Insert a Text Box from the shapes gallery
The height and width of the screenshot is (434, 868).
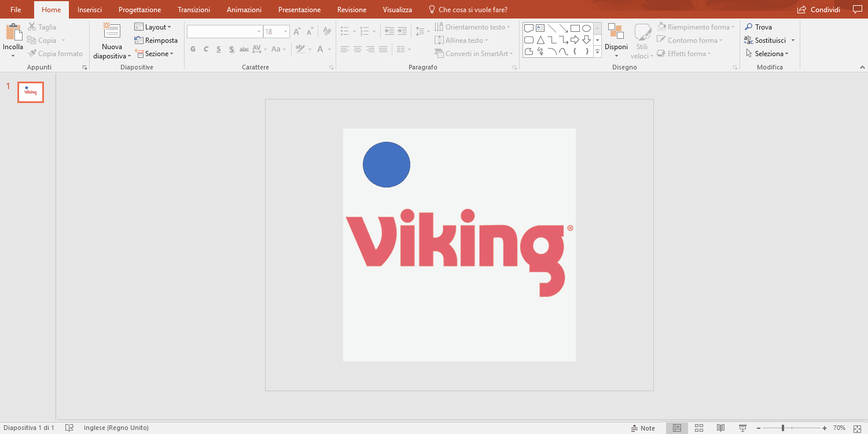pyautogui.click(x=540, y=27)
